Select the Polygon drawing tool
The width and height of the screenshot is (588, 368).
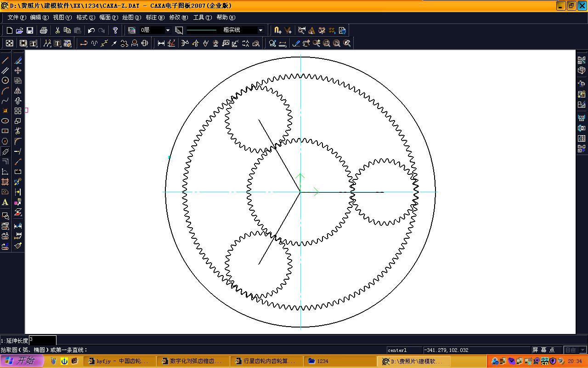coord(6,141)
